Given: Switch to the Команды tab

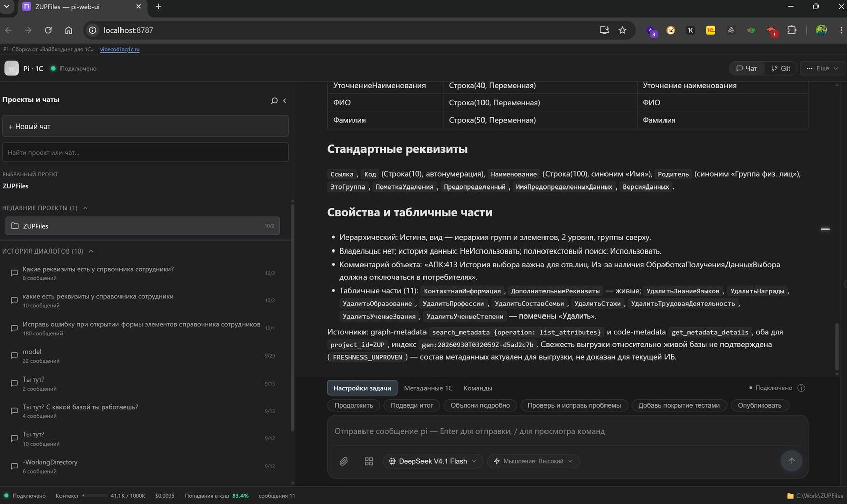Looking at the screenshot, I should pos(477,388).
